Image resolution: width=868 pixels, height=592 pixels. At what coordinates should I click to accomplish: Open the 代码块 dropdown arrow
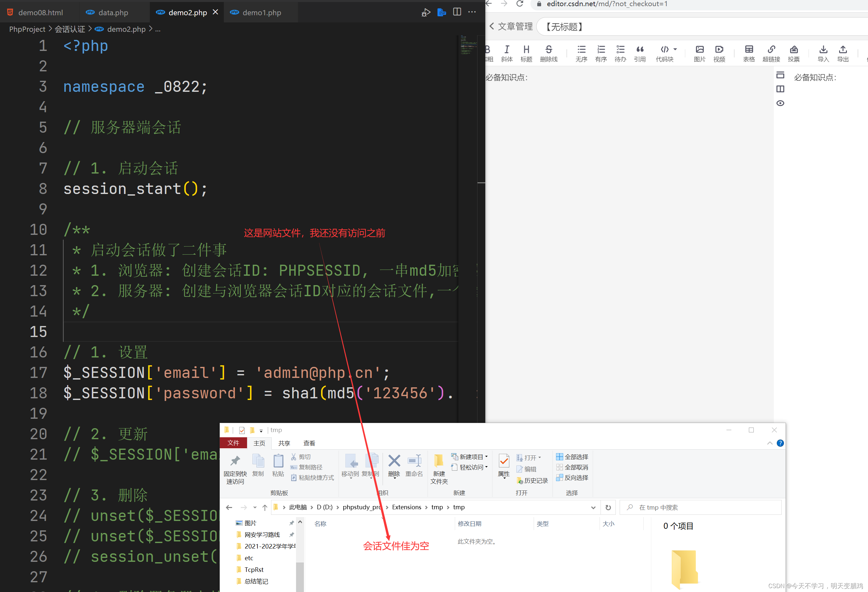click(x=675, y=49)
